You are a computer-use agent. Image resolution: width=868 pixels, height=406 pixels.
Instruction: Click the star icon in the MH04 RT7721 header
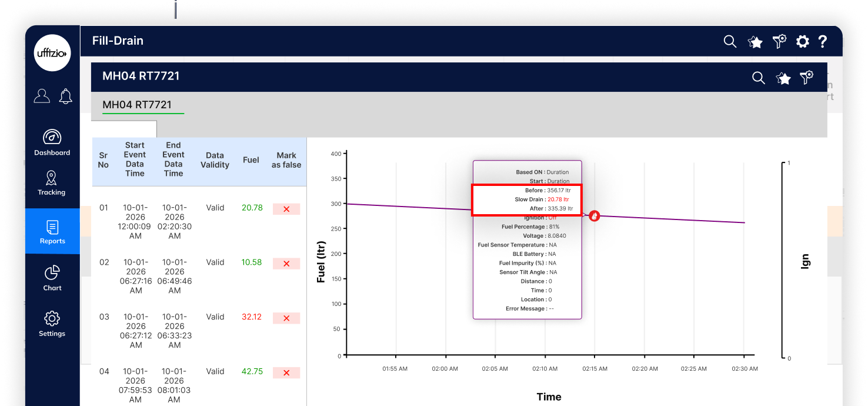pyautogui.click(x=783, y=78)
